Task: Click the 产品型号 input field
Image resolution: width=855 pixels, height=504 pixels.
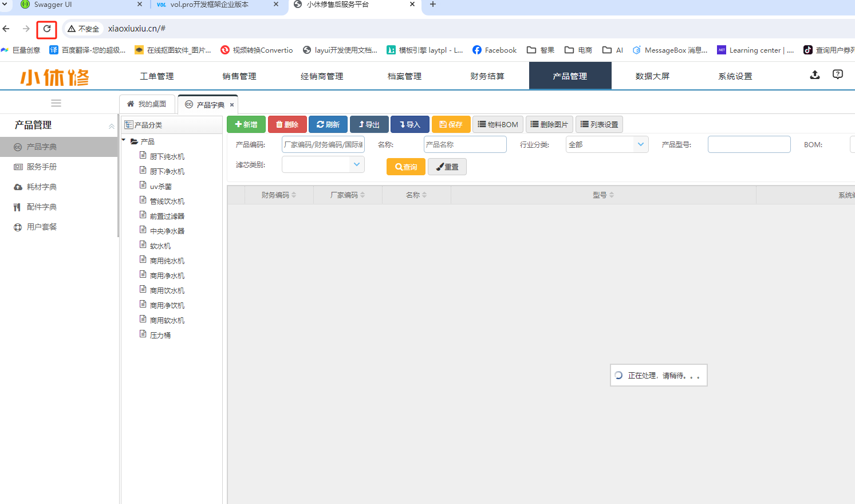Action: [748, 145]
